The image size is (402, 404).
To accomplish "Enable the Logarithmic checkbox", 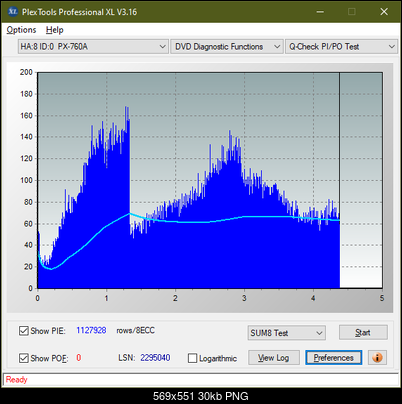I will point(192,358).
